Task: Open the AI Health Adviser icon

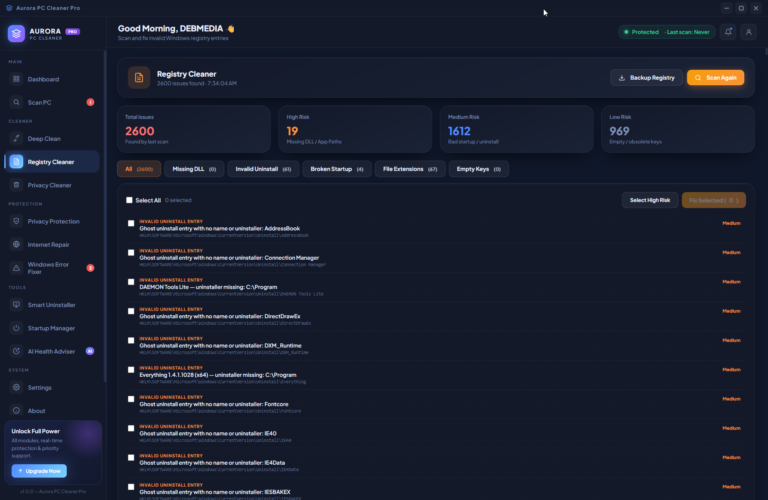Action: click(x=16, y=351)
